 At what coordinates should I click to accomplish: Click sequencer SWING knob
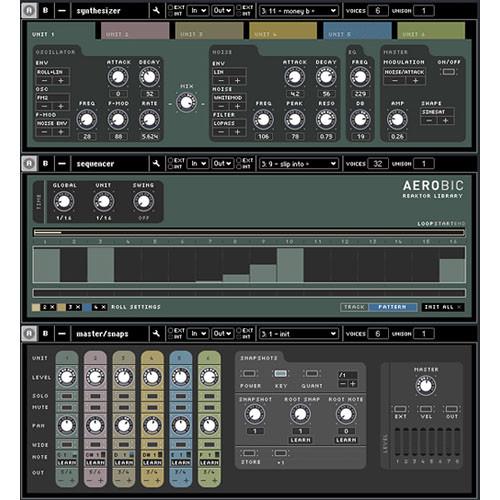pyautogui.click(x=143, y=202)
